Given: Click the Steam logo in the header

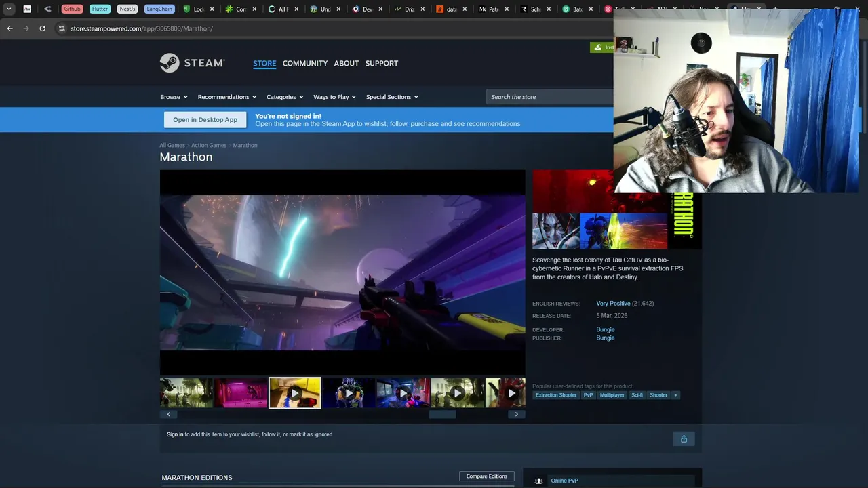Looking at the screenshot, I should [192, 63].
